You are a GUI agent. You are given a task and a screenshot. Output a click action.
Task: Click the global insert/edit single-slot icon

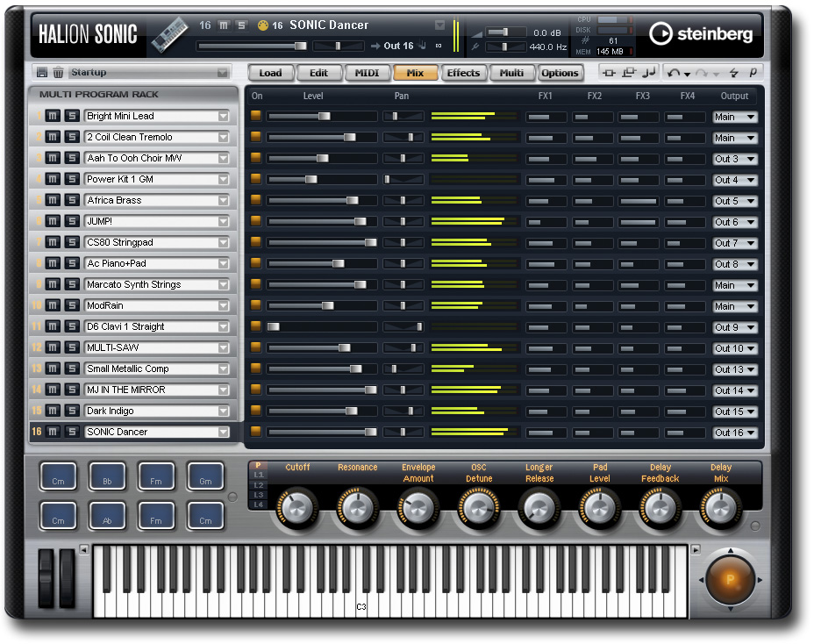[609, 73]
